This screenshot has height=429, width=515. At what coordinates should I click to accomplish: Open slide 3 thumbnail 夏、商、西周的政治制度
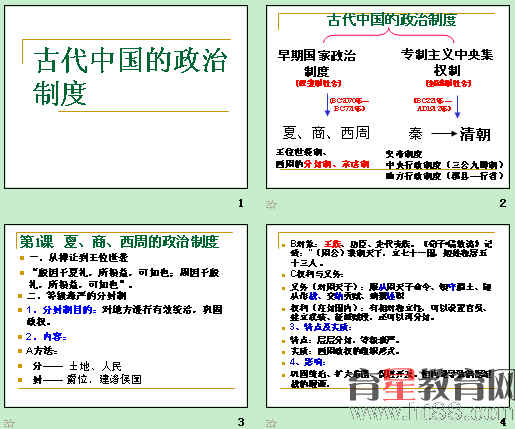point(126,316)
